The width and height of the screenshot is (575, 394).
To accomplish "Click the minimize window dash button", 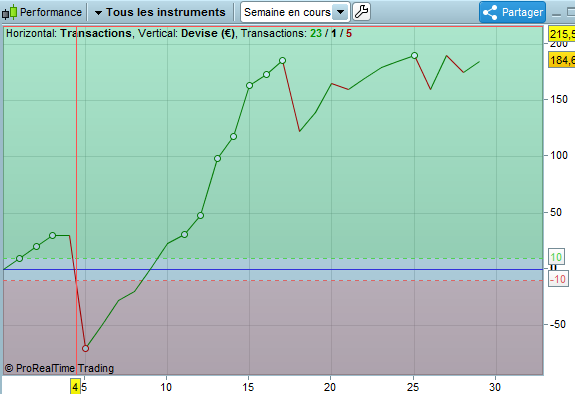I will point(556,15).
